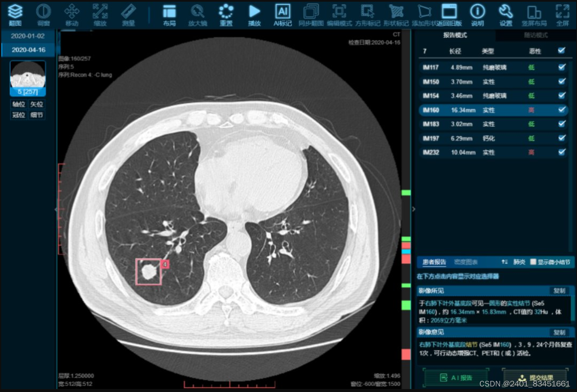Select nodule IM183 label
Image resolution: width=577 pixels, height=392 pixels.
point(431,124)
